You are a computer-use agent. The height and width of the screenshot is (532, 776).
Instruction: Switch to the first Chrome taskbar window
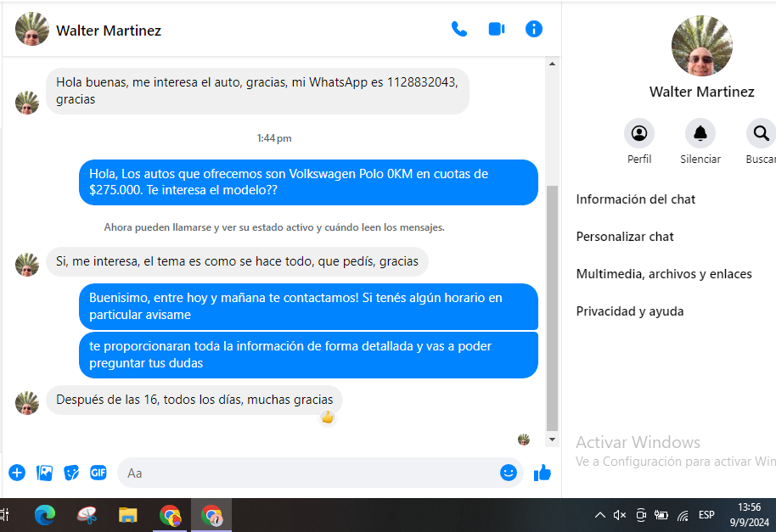[x=170, y=516]
